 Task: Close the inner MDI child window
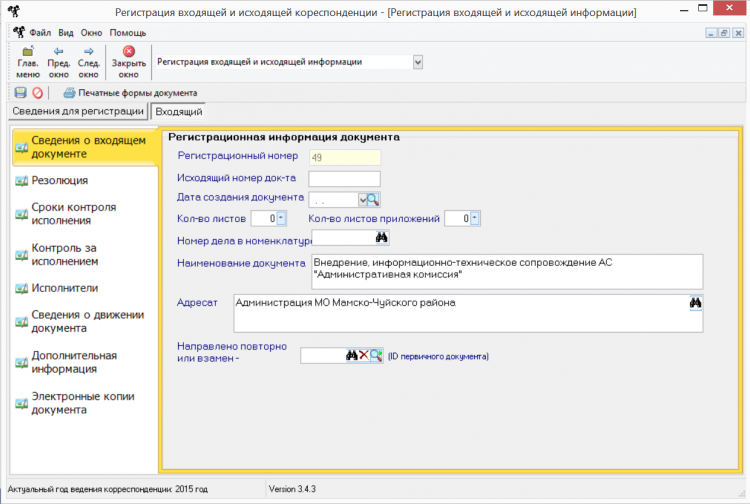[x=738, y=33]
